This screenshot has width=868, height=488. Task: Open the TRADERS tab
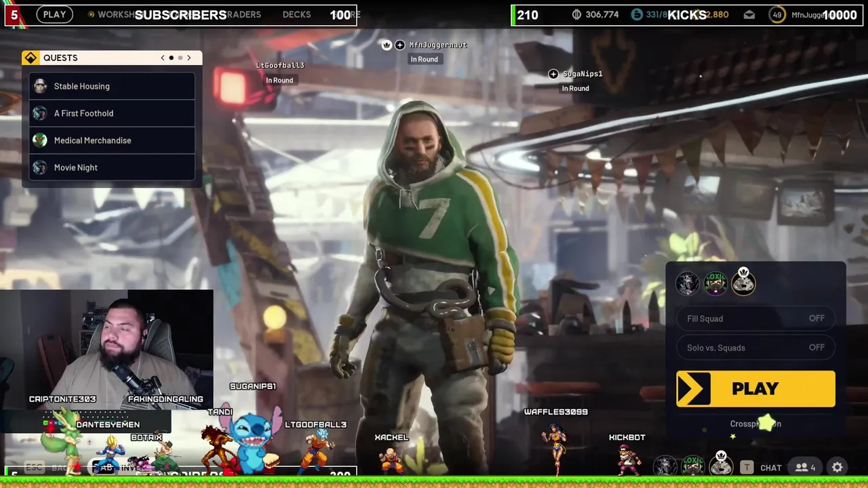[x=242, y=14]
